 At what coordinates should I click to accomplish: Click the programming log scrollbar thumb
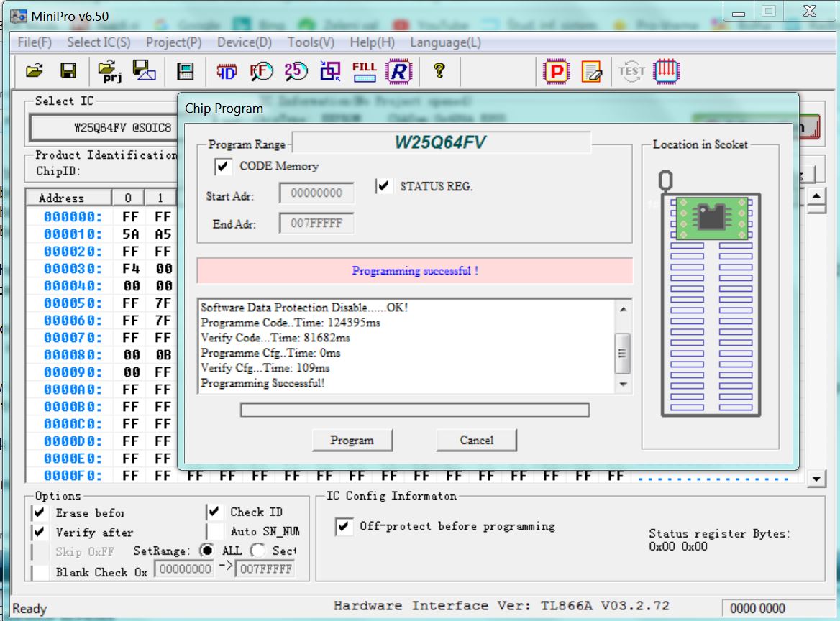623,353
